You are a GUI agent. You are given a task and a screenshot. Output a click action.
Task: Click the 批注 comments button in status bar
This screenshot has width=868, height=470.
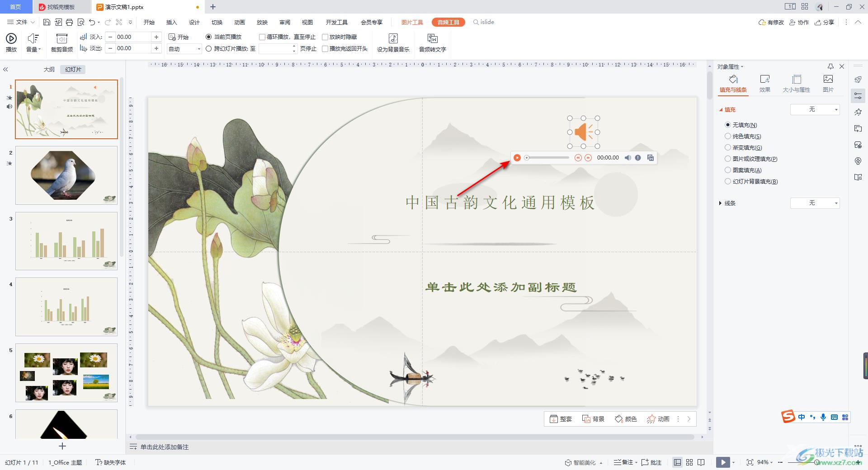[x=651, y=462]
